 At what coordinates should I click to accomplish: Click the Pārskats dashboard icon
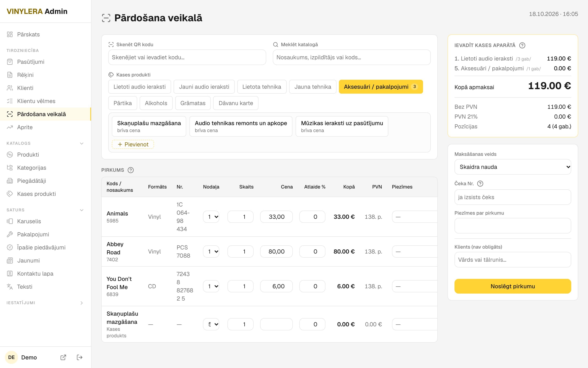(x=10, y=34)
